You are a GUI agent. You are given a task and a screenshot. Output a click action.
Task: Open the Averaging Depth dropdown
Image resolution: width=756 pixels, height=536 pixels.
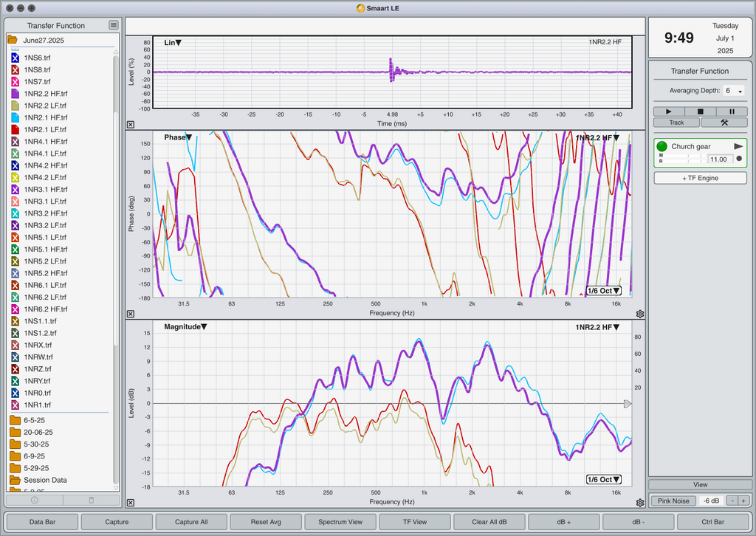click(x=734, y=91)
